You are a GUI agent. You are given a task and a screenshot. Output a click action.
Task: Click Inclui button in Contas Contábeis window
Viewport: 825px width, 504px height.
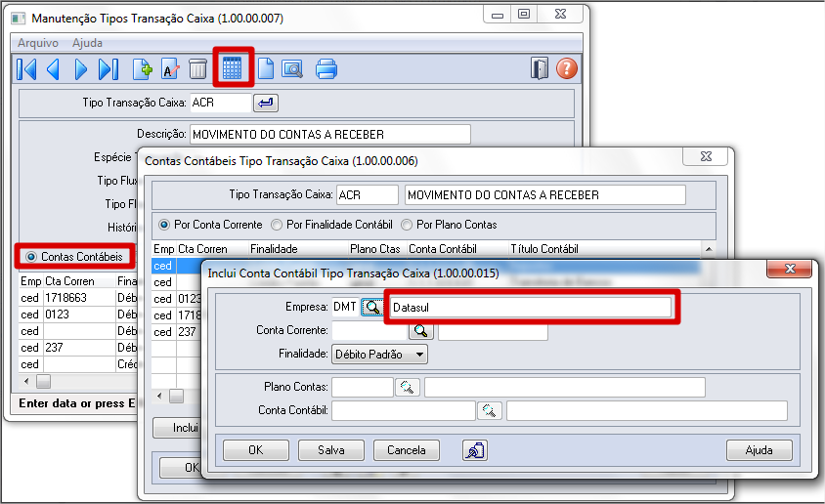tap(178, 428)
